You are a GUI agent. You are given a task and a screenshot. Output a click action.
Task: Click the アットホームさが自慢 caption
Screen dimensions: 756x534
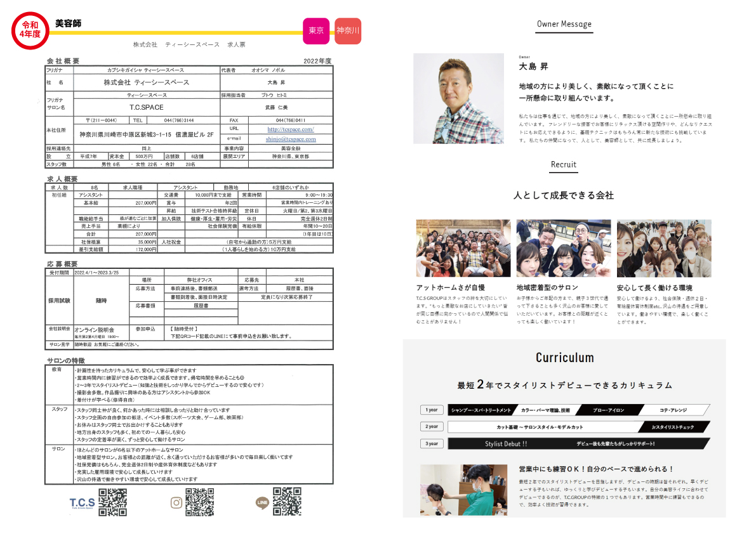click(451, 287)
